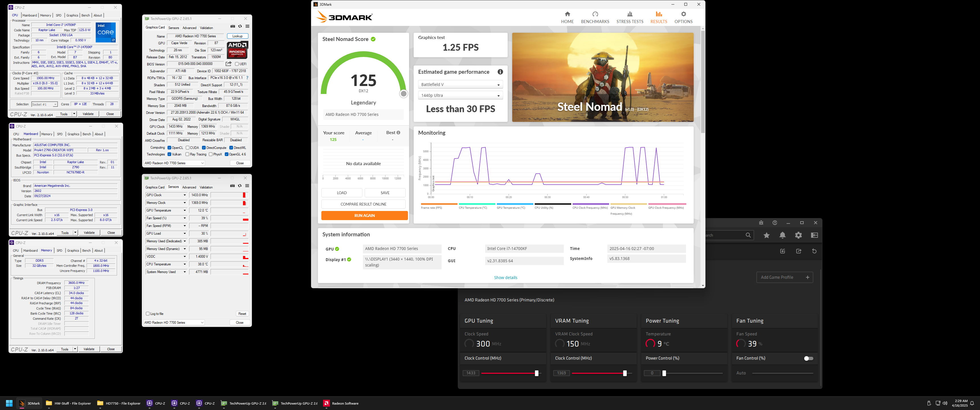The width and height of the screenshot is (980, 410).
Task: Open the help icon in Radeon Software
Action: (775, 223)
